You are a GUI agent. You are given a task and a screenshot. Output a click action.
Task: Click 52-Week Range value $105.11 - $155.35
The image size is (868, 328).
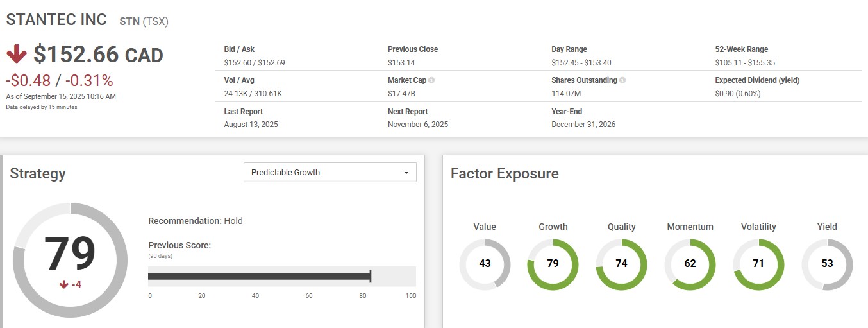pos(746,62)
